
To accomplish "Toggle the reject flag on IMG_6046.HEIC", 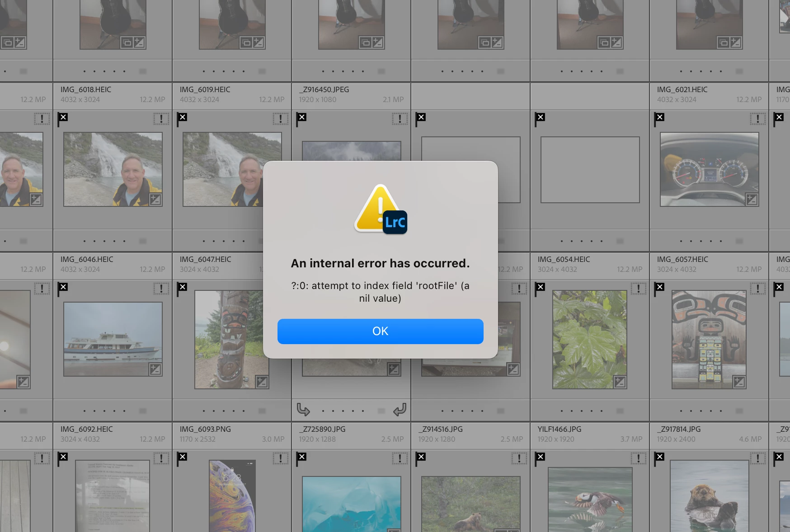I will [x=62, y=289].
